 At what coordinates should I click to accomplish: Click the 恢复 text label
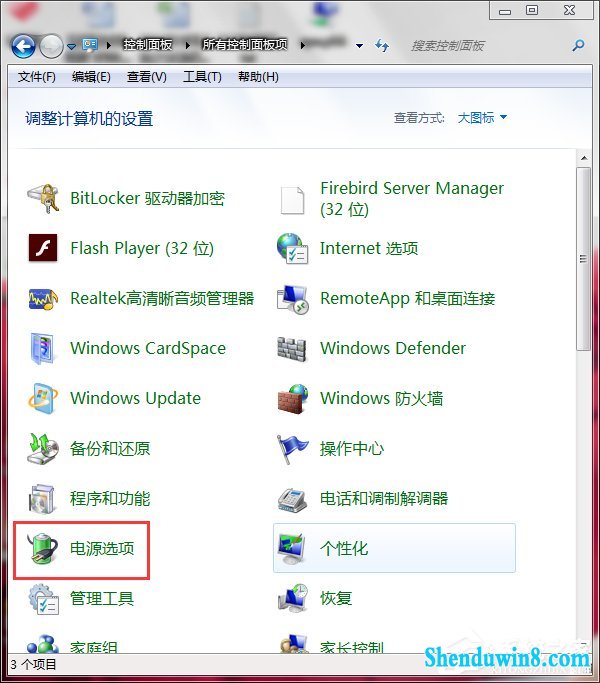click(336, 598)
